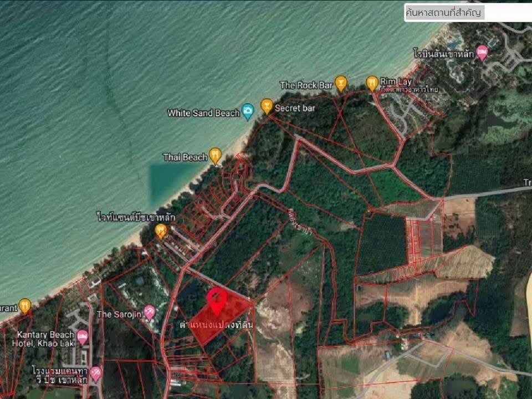This screenshot has height=399, width=532.
Task: Select the red land parcel location pin
Action: coord(217,301)
